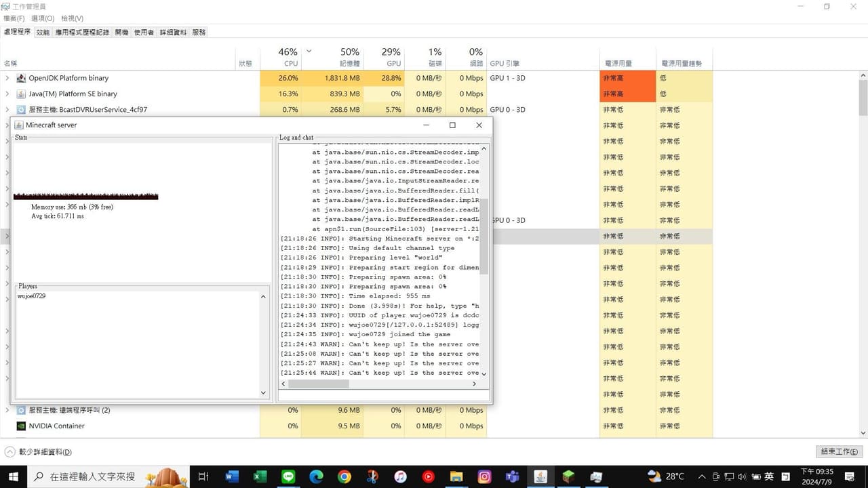Select player wujoe0729 in Players list

31,296
